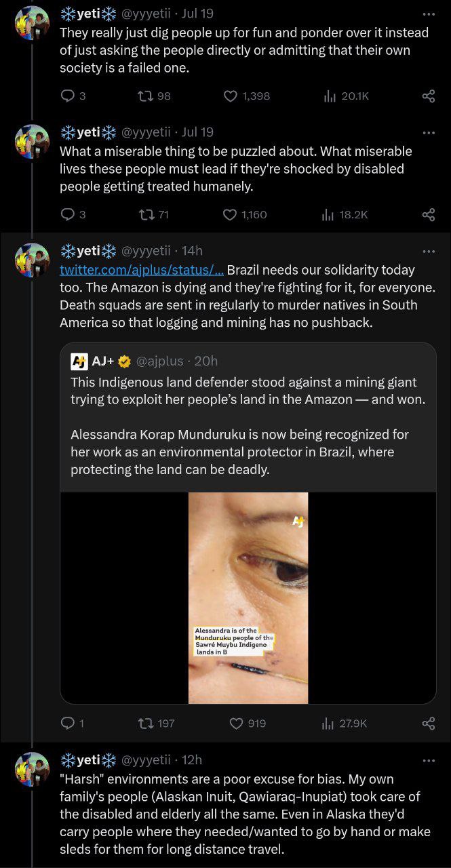The image size is (451, 868).
Task: Open more options on 'miserable thing' tweet
Action: 428,133
